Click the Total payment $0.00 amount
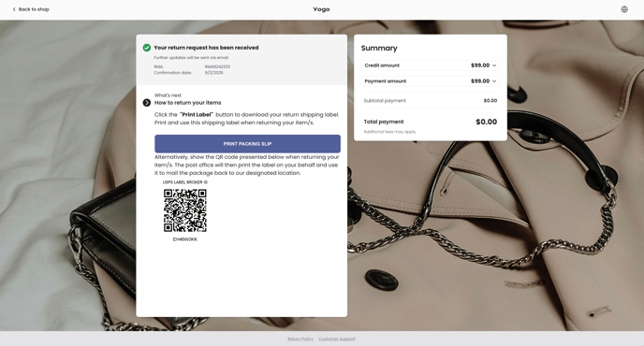 [x=487, y=122]
